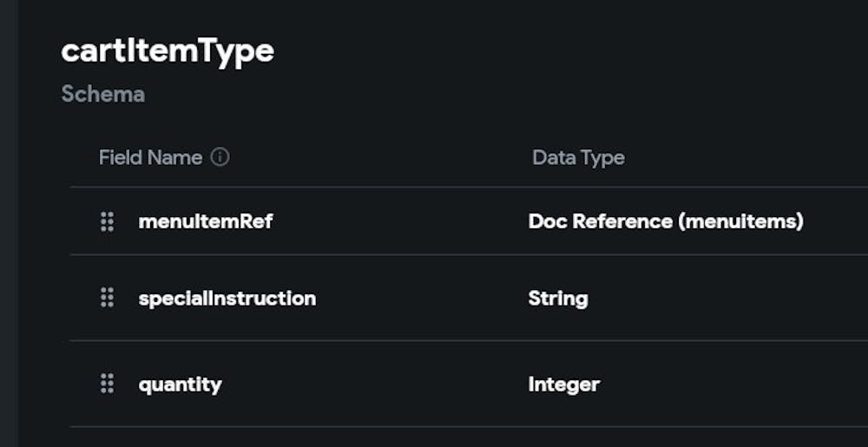Click blank area between specialInstruction and String
This screenshot has width=868, height=447.
coord(421,299)
